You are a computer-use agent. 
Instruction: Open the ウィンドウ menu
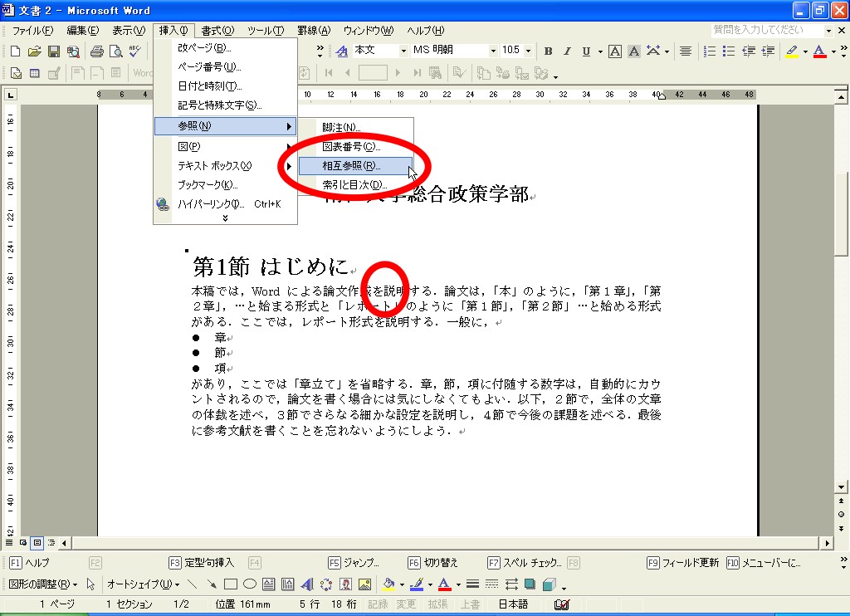point(368,31)
